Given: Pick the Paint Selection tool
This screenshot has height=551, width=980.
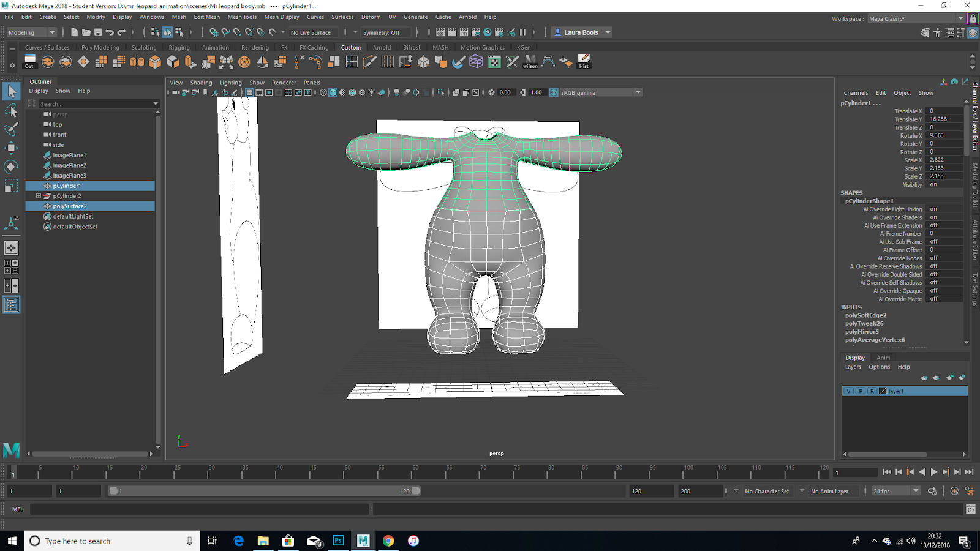Looking at the screenshot, I should [x=11, y=129].
